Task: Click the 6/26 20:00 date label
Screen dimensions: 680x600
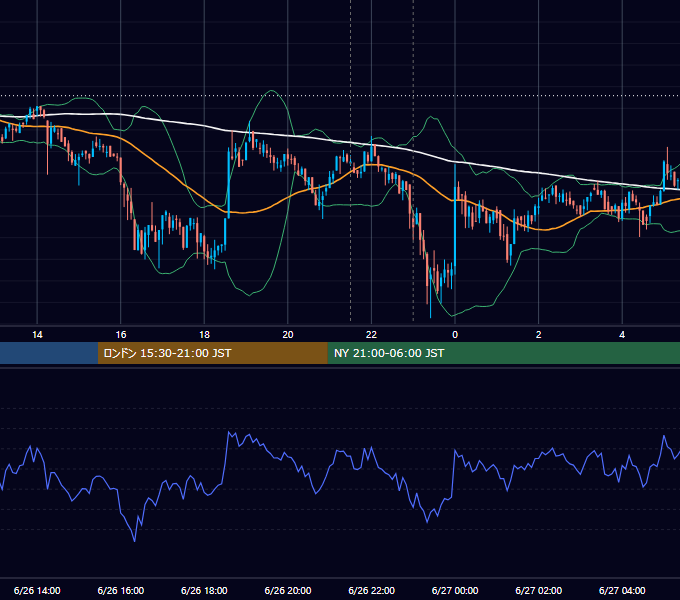Action: pos(288,590)
